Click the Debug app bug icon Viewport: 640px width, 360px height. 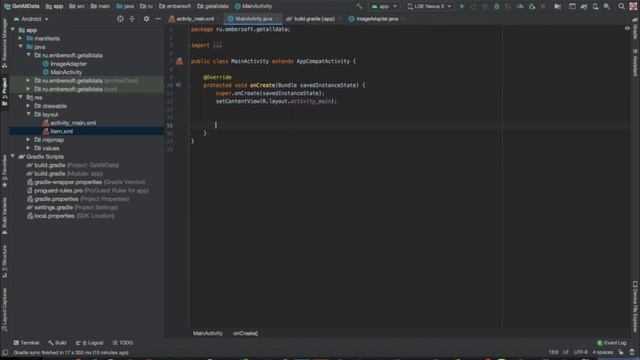point(497,6)
